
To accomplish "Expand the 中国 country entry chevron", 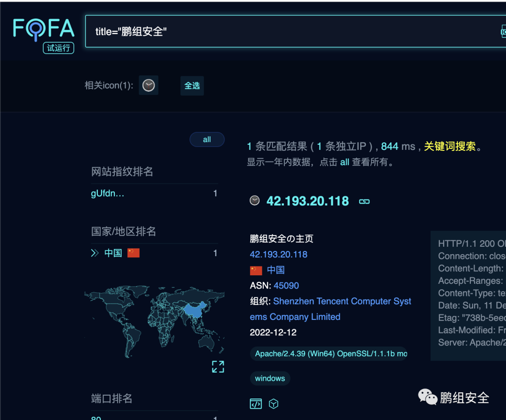I will point(95,253).
